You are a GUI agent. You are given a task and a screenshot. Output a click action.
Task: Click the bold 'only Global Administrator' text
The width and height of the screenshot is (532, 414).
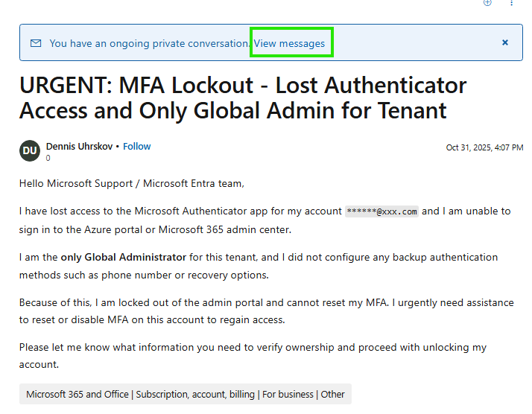(124, 258)
